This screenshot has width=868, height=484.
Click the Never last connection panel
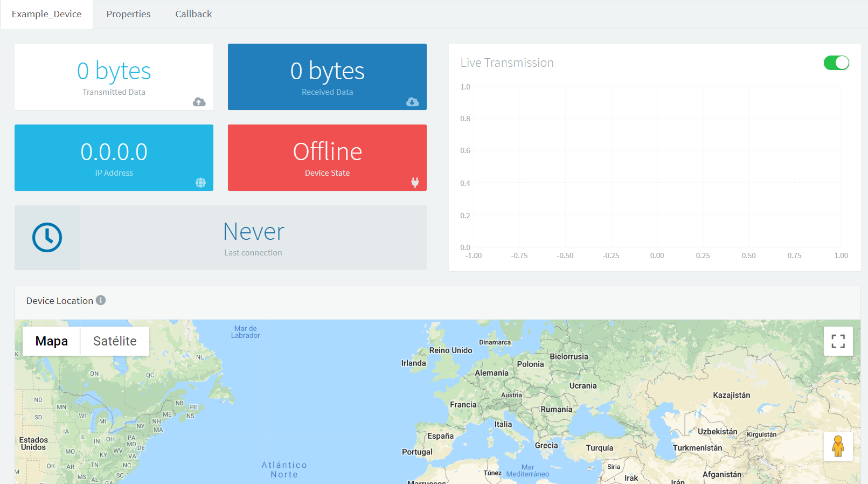(x=253, y=238)
